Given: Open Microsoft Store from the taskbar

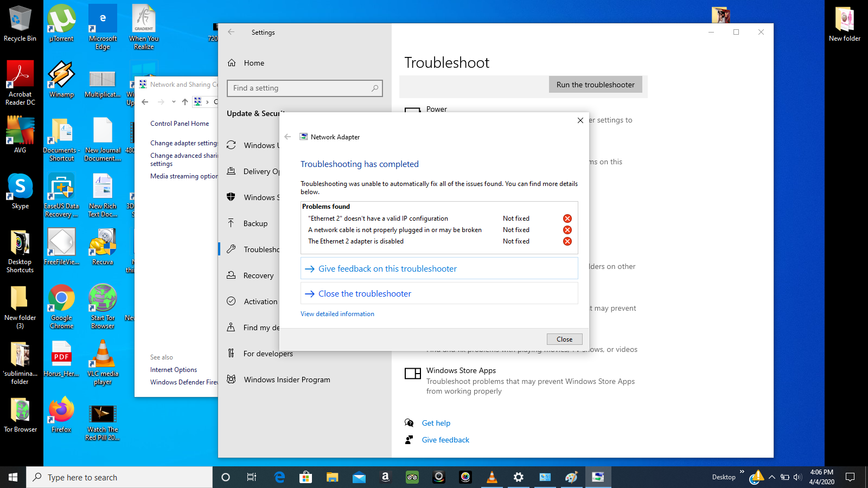Looking at the screenshot, I should click(305, 477).
